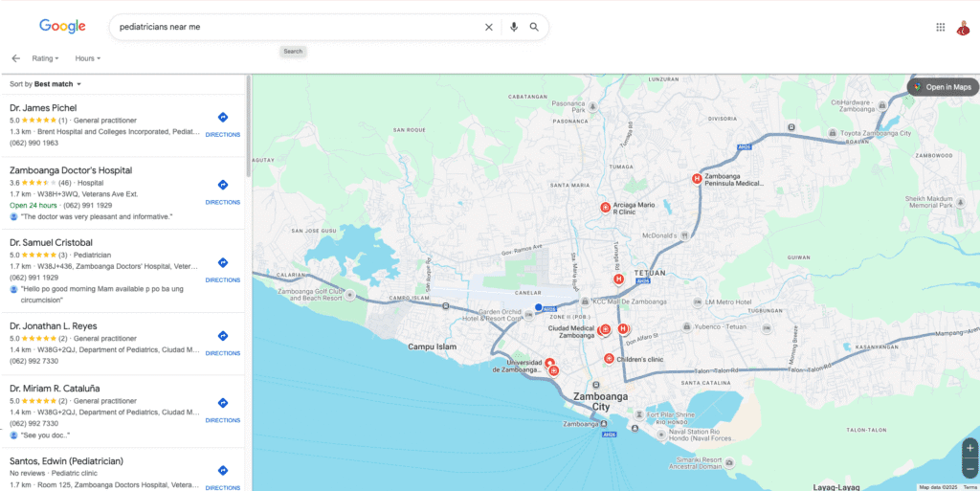Click the magnifying glass search icon
The width and height of the screenshot is (980, 491).
534,27
